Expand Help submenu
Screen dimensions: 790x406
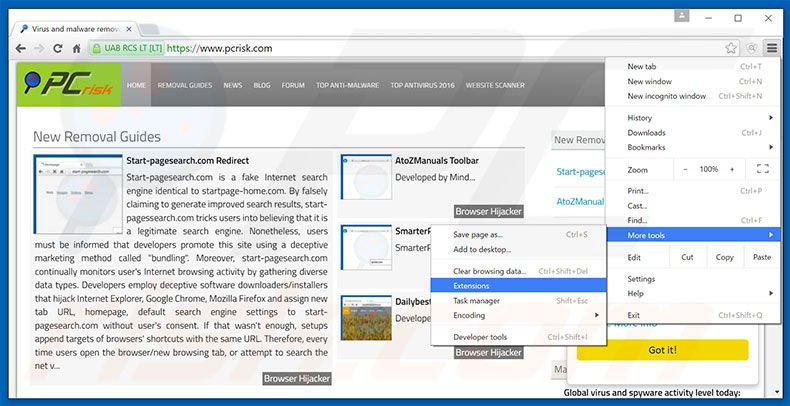click(693, 293)
